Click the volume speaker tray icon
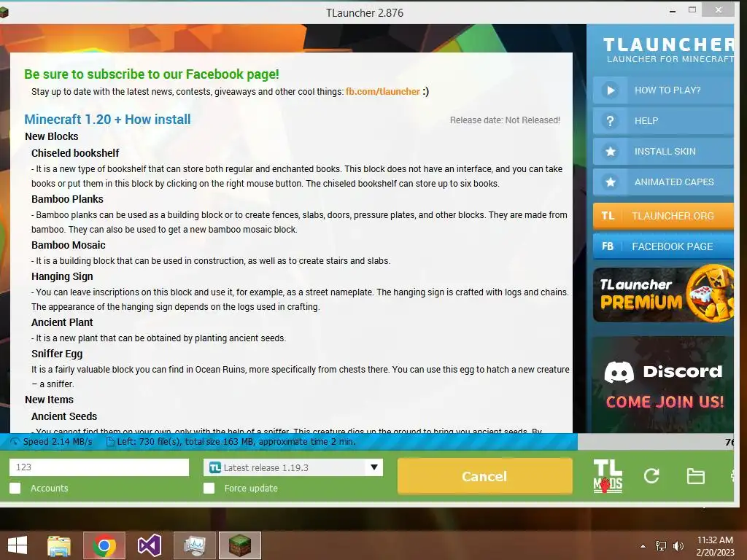 click(678, 546)
